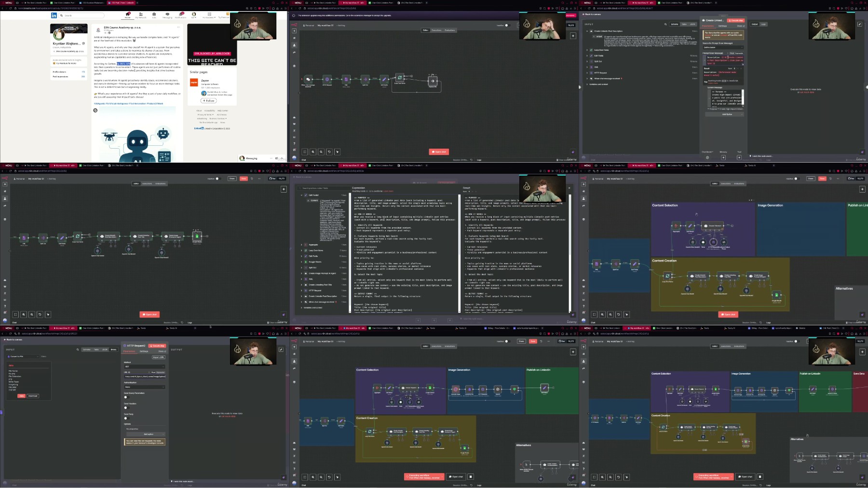Switch to the Table view tab in HTTP Request2 INPUT
Viewport: 868px width, 488px height.
[x=96, y=349]
